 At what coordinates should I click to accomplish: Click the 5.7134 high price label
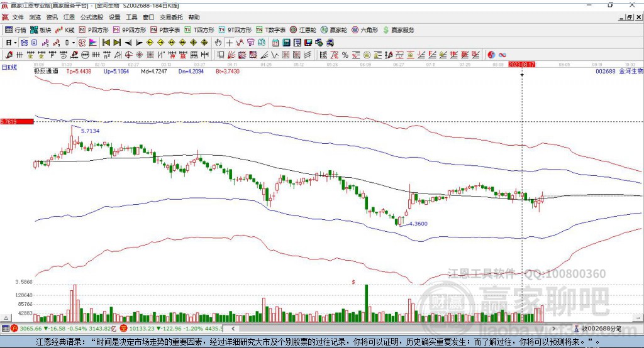(x=90, y=131)
